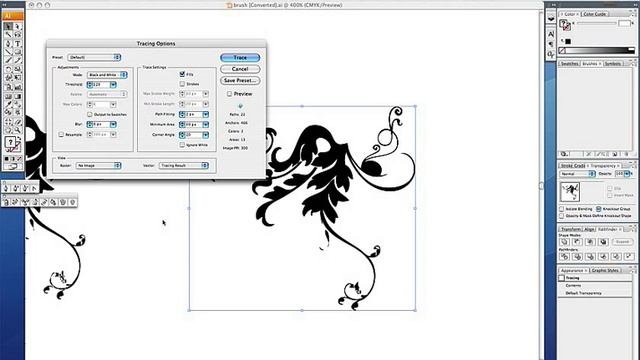Select the Lasso tool
640x360 pixels.
click(18, 35)
